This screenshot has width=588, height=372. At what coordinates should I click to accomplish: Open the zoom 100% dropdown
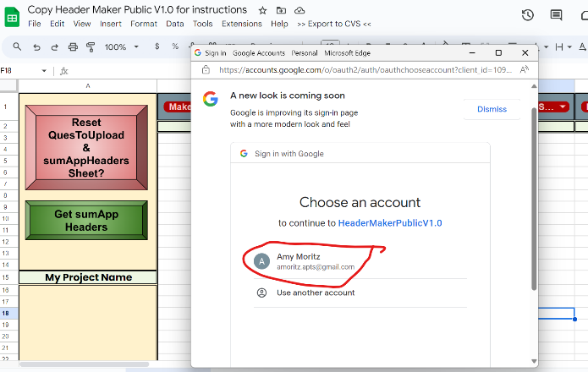(122, 46)
